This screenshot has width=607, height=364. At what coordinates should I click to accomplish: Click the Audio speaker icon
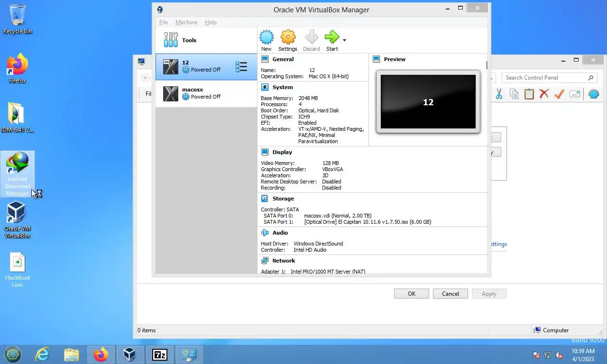265,233
